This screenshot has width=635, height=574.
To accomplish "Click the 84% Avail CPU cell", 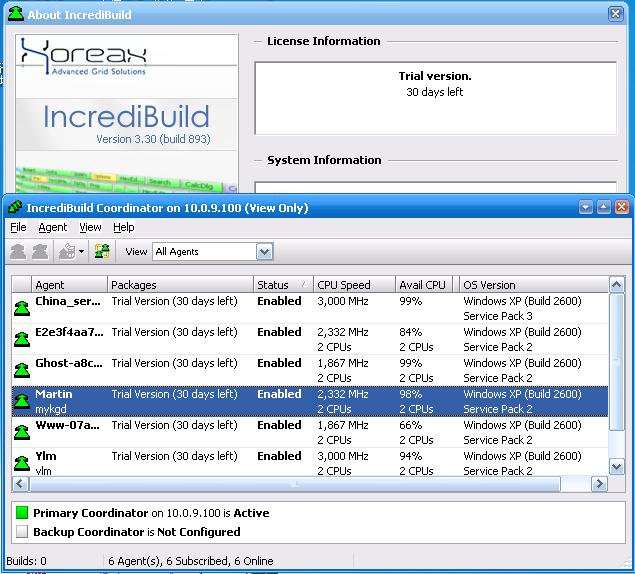I will tap(411, 332).
